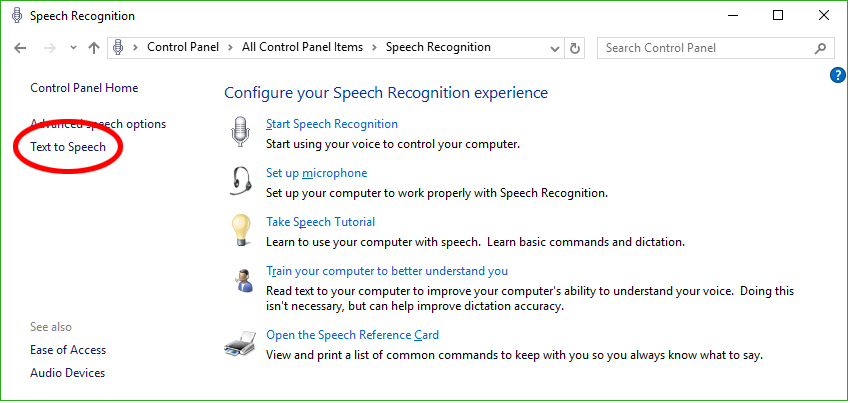
Task: Expand the chevron after All Control Panel Items
Action: (x=374, y=48)
